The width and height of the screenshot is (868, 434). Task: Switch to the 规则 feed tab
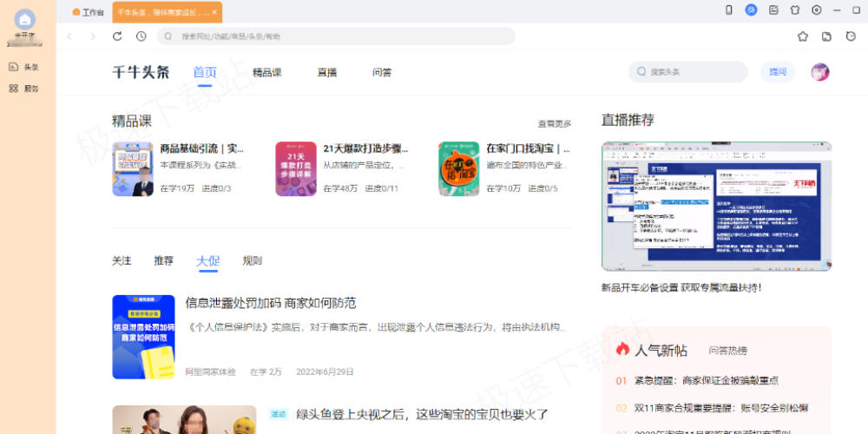tap(253, 260)
